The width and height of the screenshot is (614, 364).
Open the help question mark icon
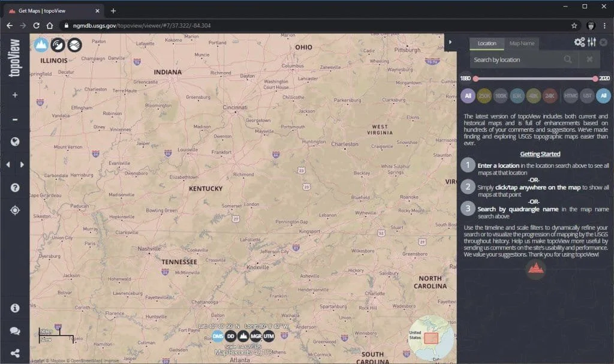click(15, 188)
